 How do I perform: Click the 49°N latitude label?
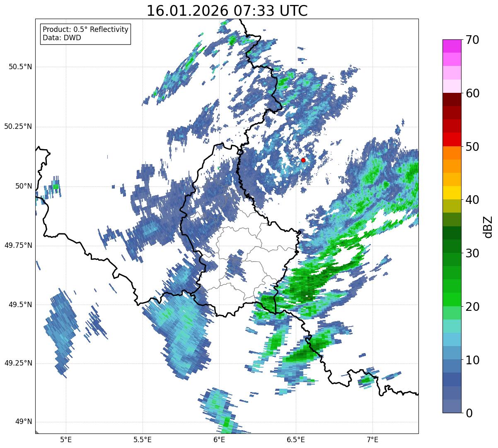(24, 422)
